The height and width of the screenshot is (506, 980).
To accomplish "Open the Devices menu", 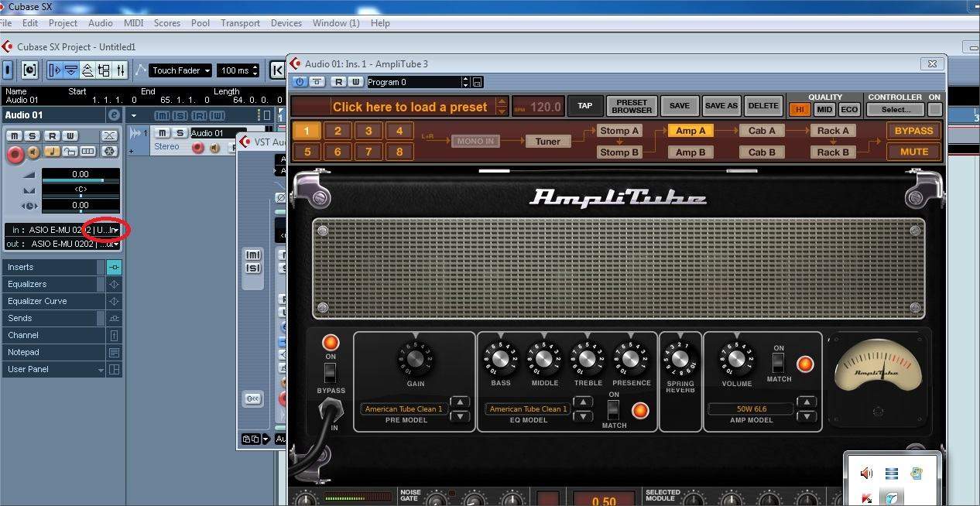I will pos(286,23).
